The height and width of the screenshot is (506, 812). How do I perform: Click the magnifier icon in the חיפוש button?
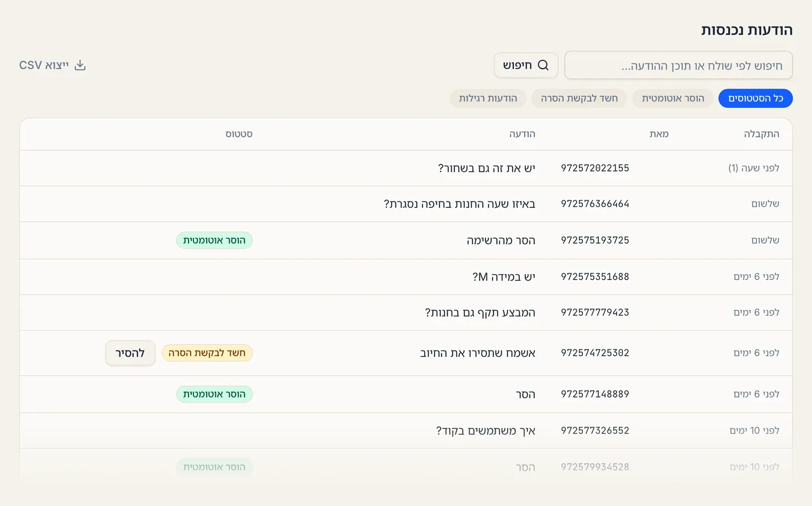pos(543,65)
